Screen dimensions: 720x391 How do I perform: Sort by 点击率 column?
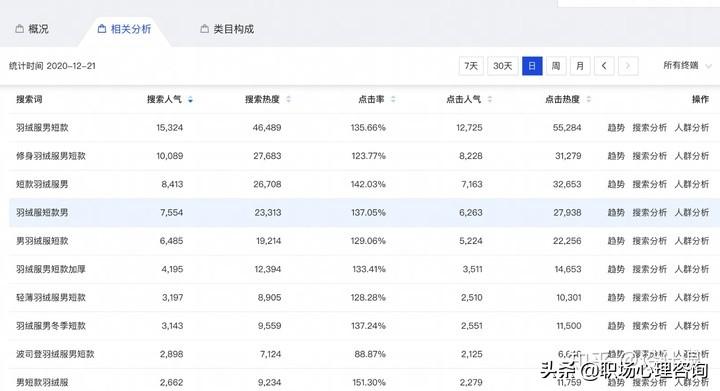pyautogui.click(x=377, y=99)
